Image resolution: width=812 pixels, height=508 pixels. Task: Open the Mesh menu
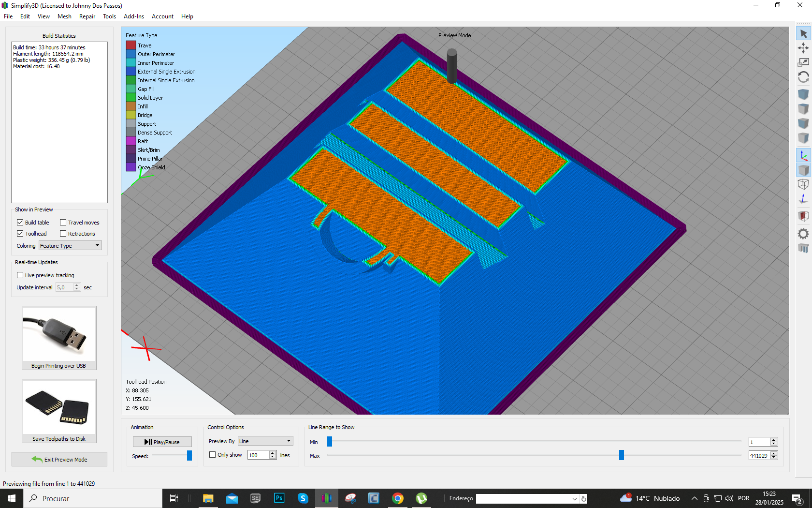64,16
